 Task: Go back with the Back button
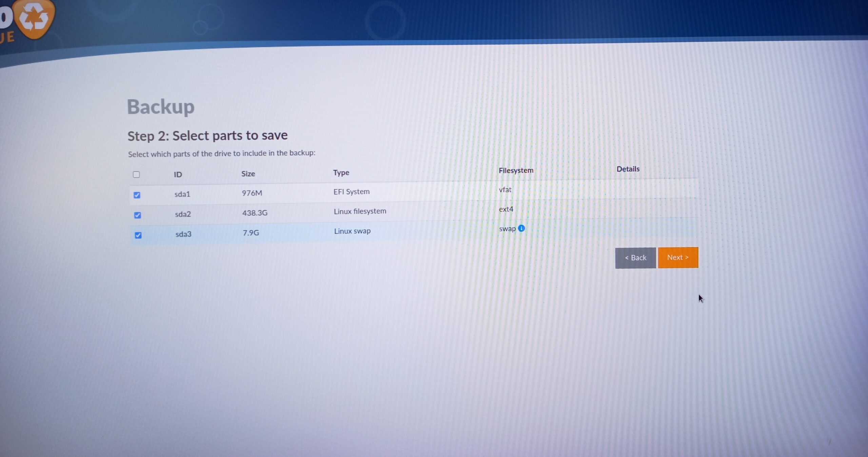[x=635, y=258]
